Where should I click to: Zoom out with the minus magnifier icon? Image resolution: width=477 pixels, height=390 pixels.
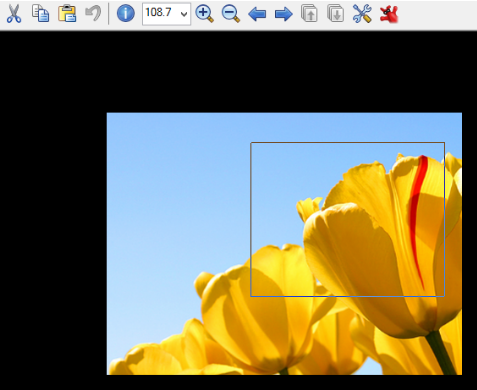pos(231,14)
